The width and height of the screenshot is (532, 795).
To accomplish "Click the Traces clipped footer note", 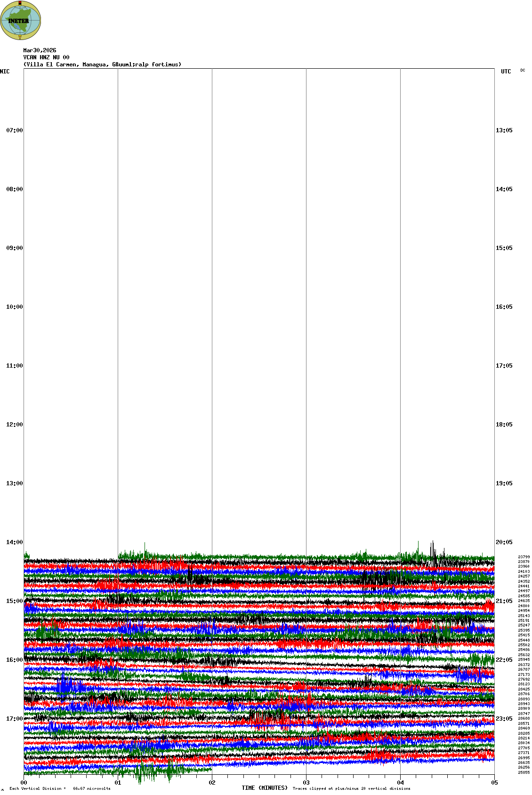I will click(x=351, y=788).
